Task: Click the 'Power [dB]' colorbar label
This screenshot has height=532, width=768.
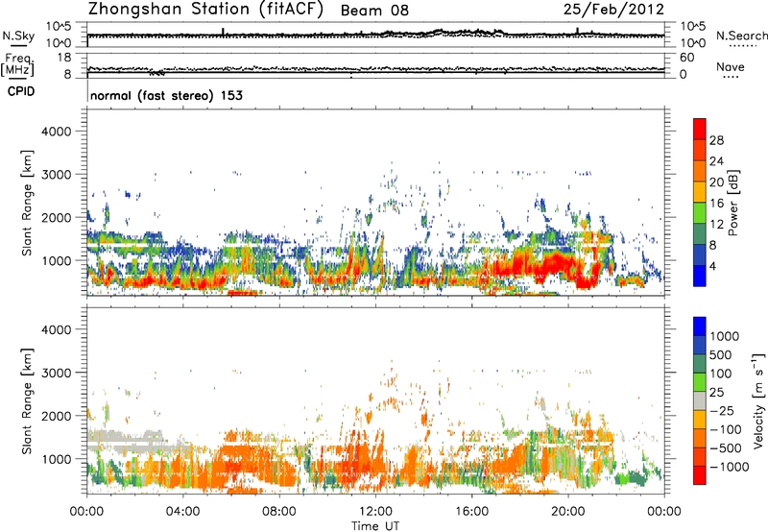Action: tap(732, 203)
